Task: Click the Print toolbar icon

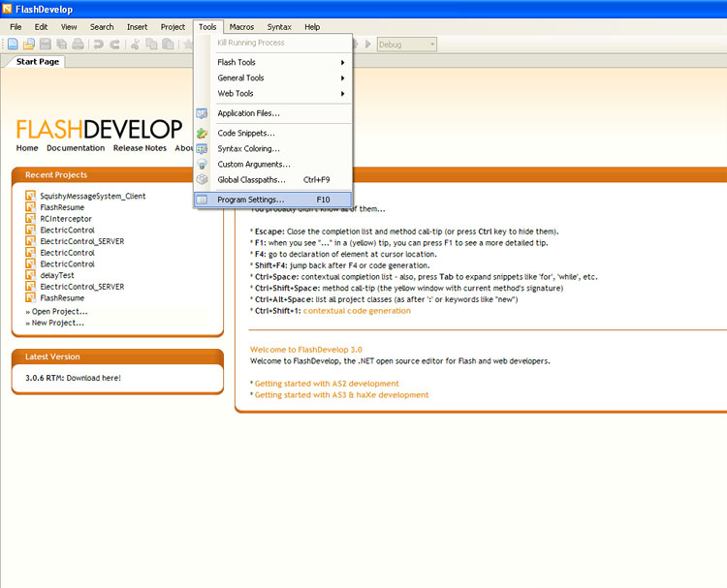Action: [x=78, y=44]
